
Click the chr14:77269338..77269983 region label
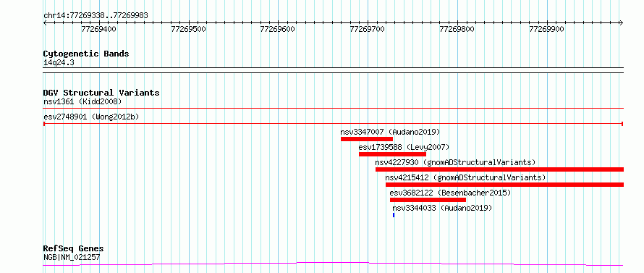pyautogui.click(x=96, y=16)
